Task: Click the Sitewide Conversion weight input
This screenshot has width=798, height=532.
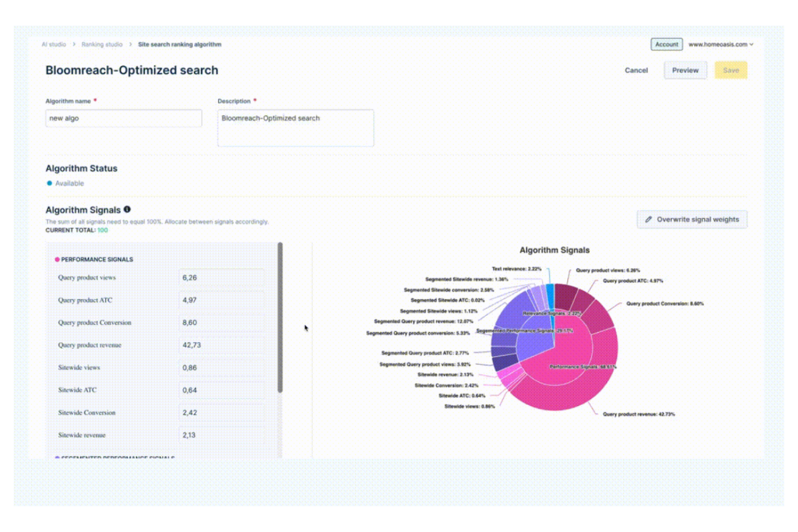Action: (222, 412)
